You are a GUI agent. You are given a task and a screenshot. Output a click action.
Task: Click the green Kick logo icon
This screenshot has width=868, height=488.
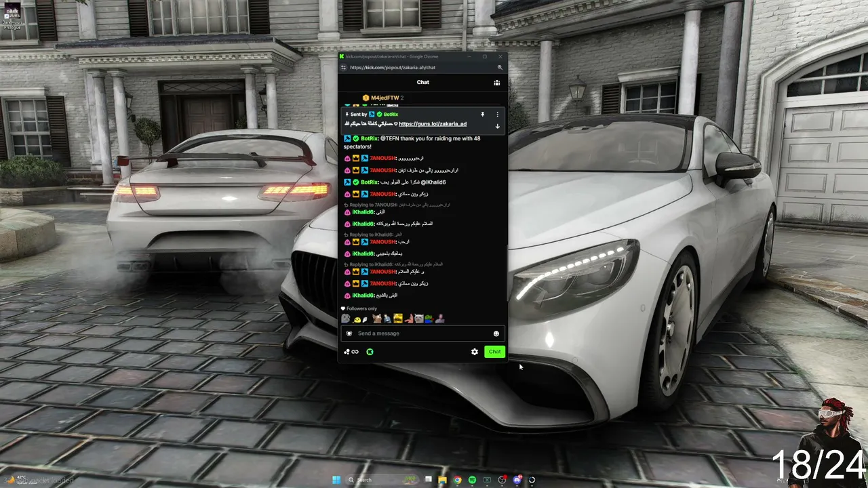click(370, 352)
